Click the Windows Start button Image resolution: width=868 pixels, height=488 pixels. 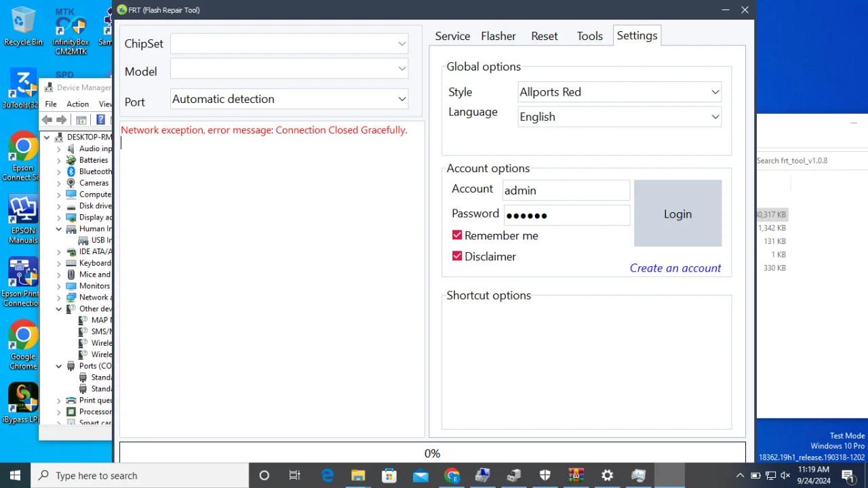pos(15,475)
